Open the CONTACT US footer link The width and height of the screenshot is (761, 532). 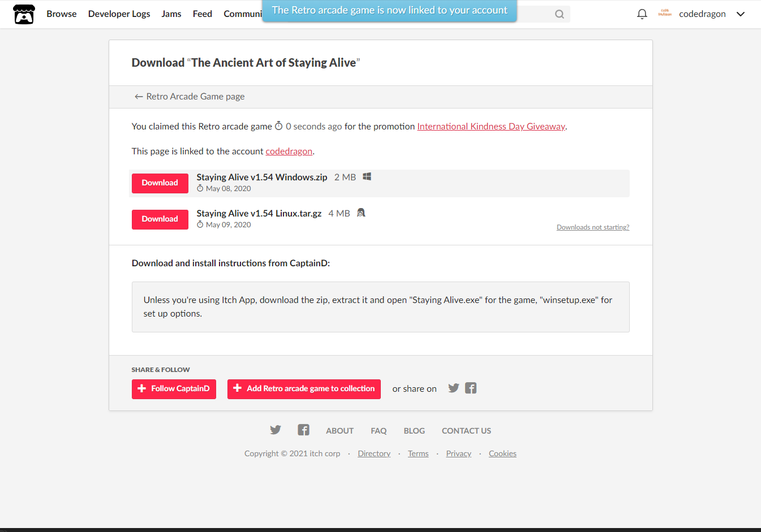click(466, 431)
